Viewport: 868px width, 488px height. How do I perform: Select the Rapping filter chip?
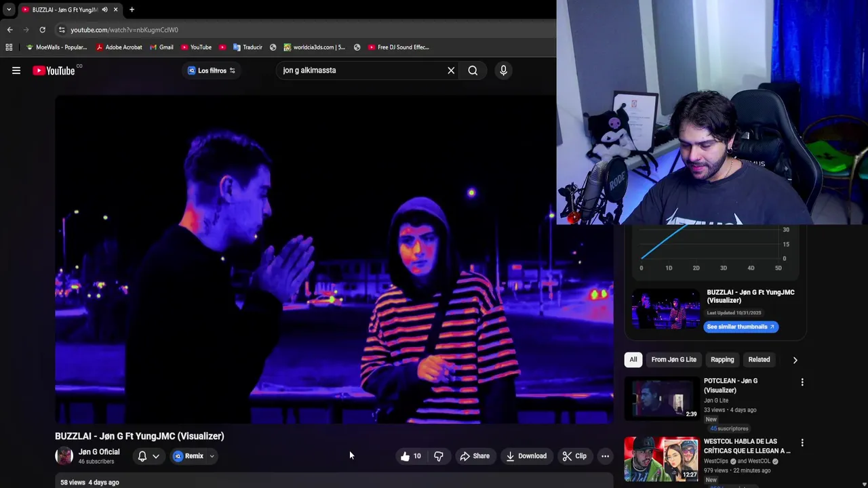click(x=722, y=360)
